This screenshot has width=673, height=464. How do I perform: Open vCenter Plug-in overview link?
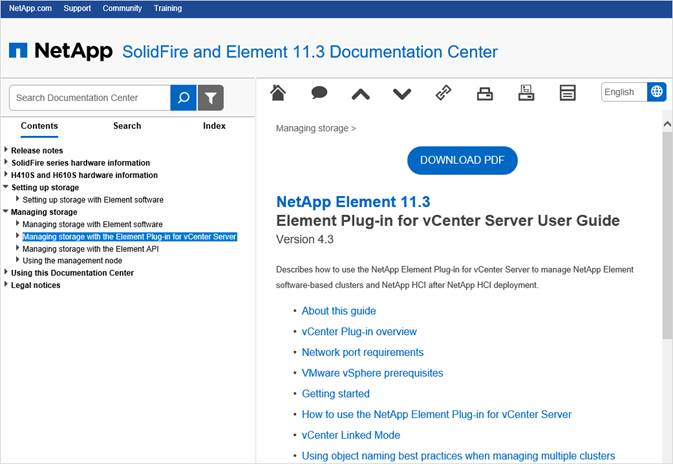tap(359, 331)
